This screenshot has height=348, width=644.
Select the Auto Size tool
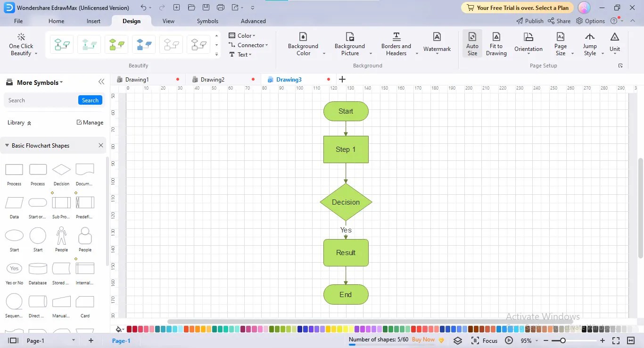click(x=472, y=44)
